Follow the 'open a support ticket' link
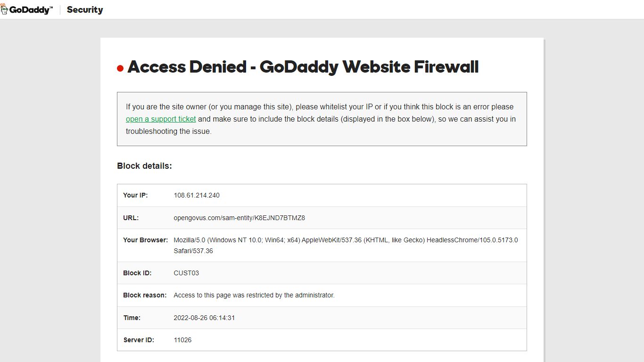This screenshot has width=644, height=362. click(x=161, y=119)
